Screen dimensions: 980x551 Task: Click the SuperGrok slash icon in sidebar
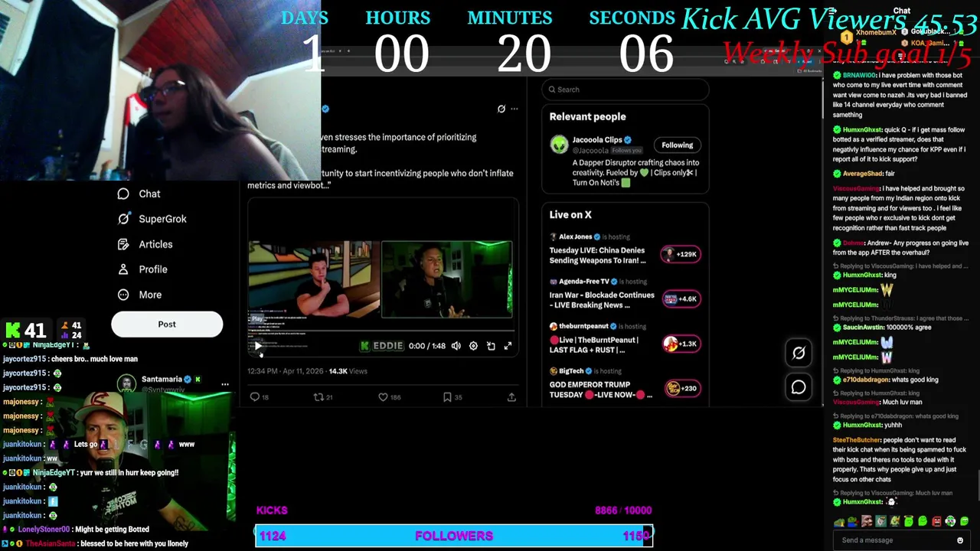coord(123,219)
